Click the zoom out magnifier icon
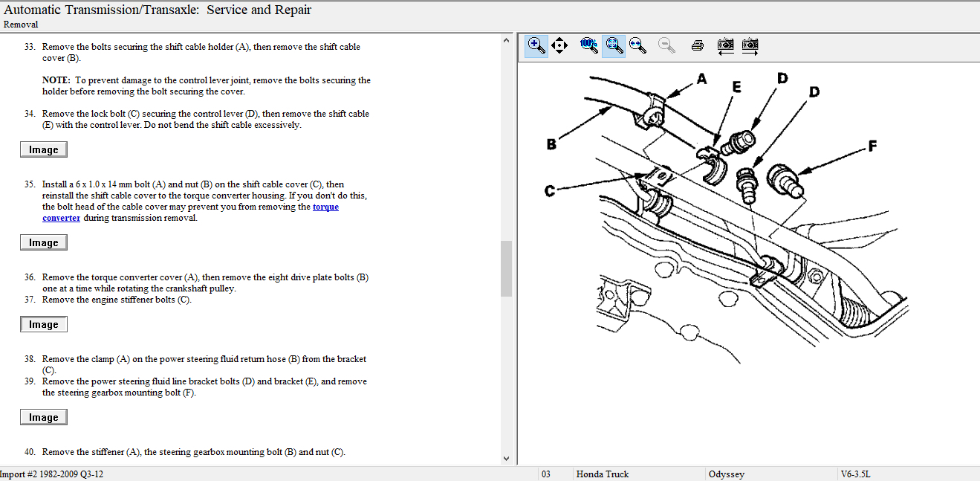 pos(666,45)
